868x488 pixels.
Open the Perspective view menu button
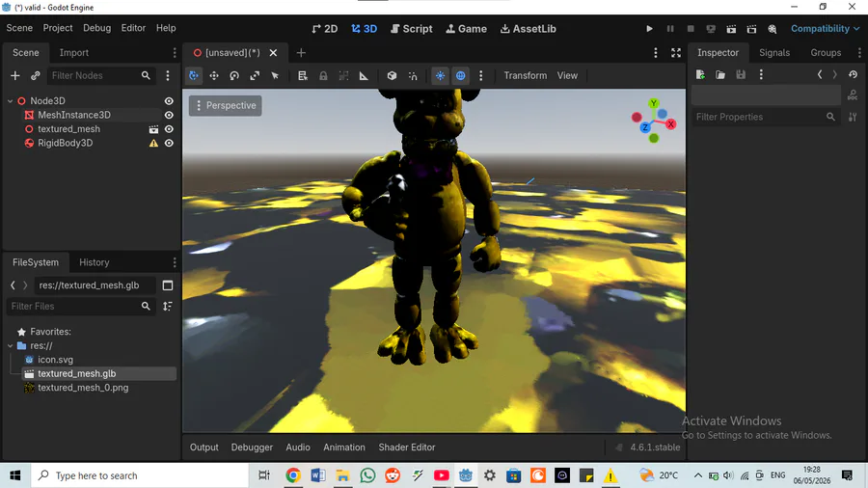(226, 106)
